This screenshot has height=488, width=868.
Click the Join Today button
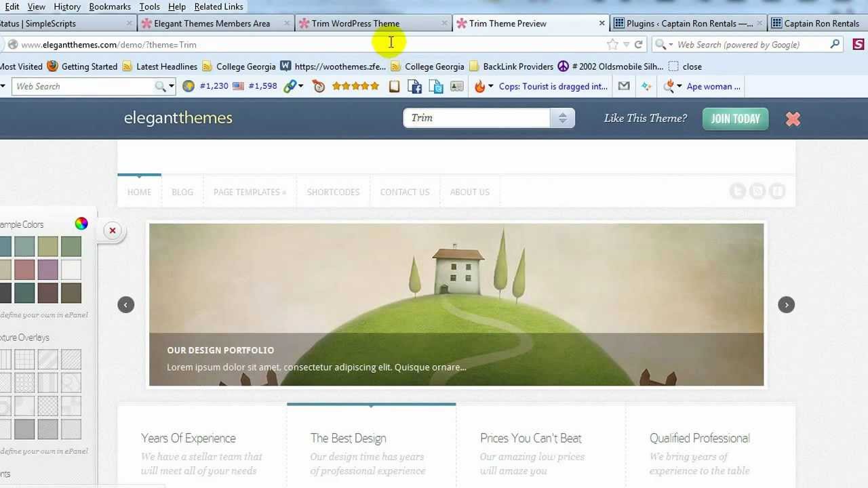pos(736,119)
